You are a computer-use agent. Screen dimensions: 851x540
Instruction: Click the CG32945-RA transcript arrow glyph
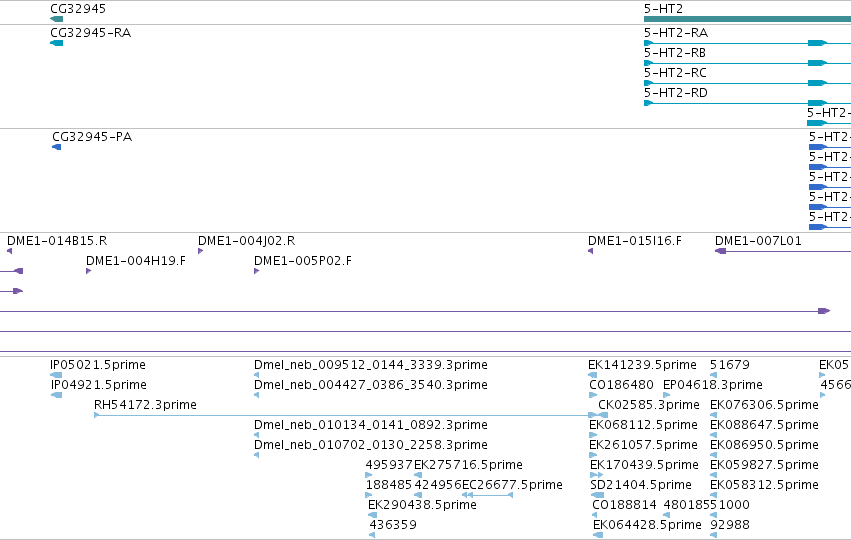pyautogui.click(x=56, y=43)
